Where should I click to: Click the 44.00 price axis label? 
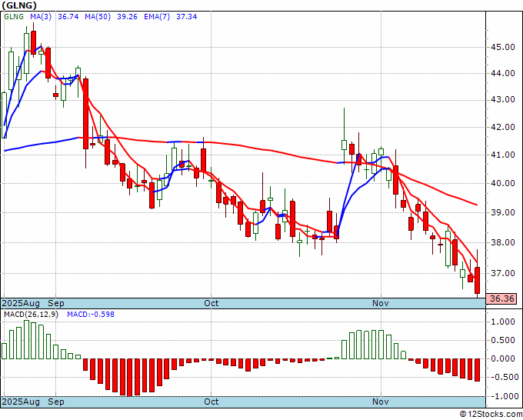(502, 73)
